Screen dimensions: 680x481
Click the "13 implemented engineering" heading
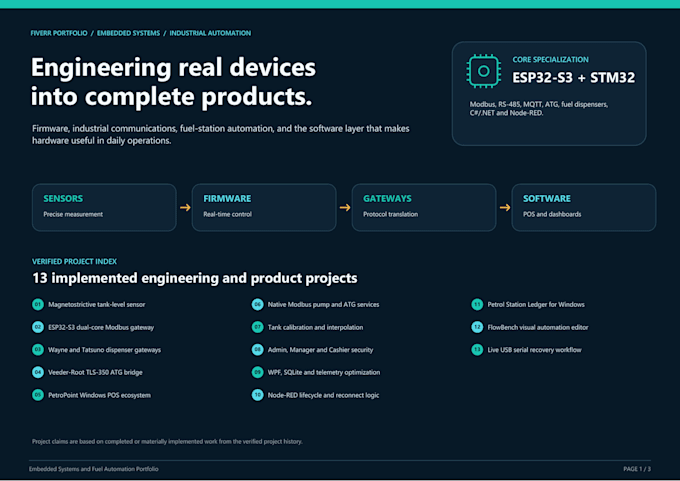[195, 278]
